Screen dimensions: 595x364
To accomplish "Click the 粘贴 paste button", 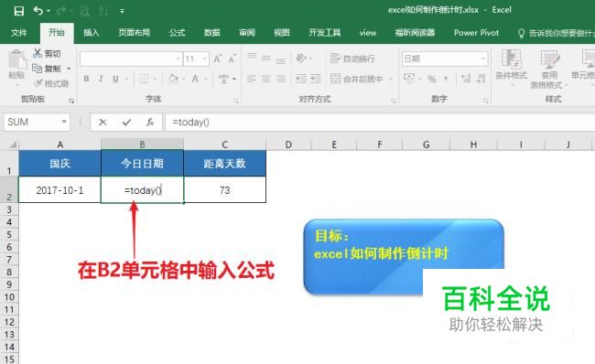I will coord(16,65).
